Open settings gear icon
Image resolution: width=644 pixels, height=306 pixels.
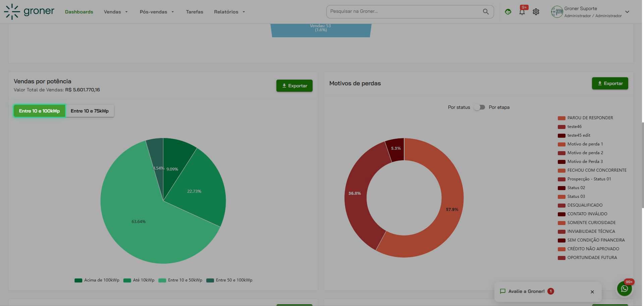click(536, 12)
